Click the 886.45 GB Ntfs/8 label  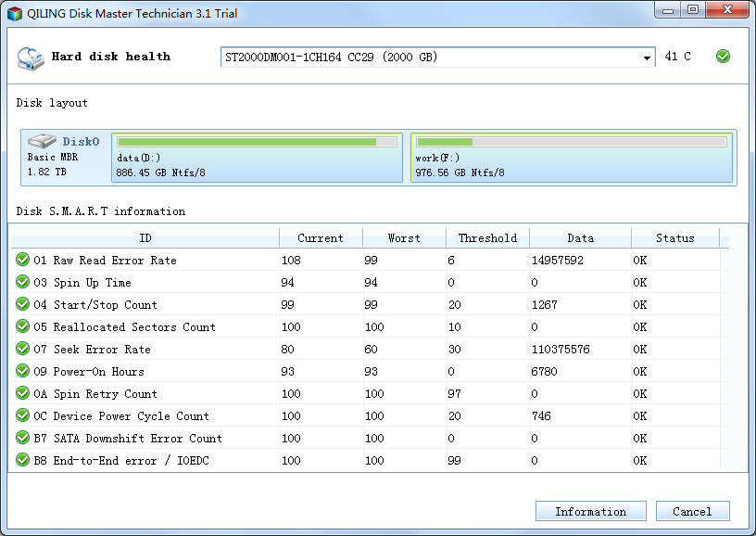[x=160, y=172]
